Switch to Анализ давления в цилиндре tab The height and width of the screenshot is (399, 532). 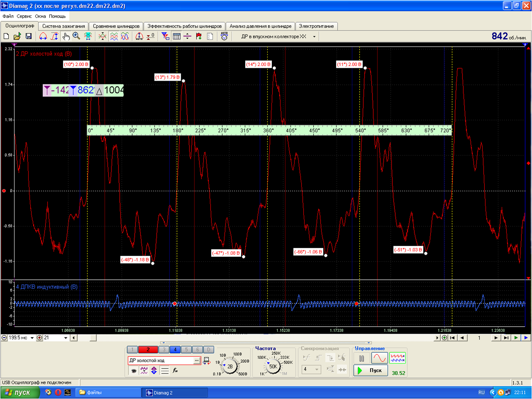260,26
